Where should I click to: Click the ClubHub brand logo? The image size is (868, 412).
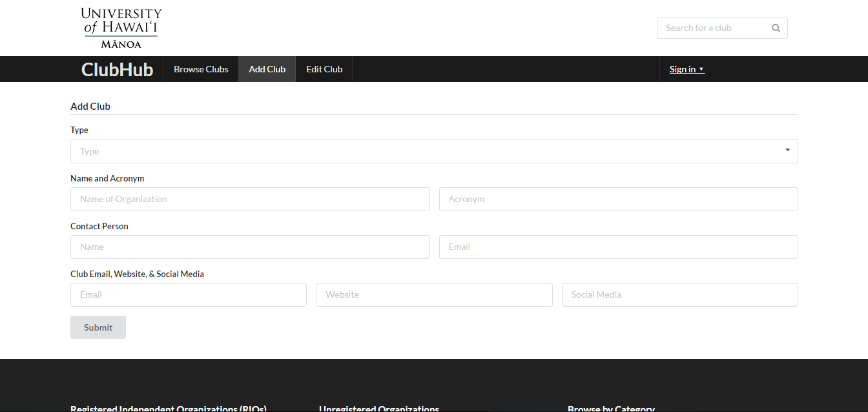[x=117, y=69]
